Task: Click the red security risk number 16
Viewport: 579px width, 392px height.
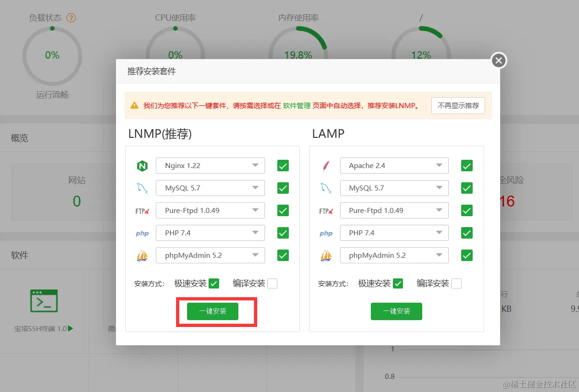Action: pyautogui.click(x=507, y=201)
